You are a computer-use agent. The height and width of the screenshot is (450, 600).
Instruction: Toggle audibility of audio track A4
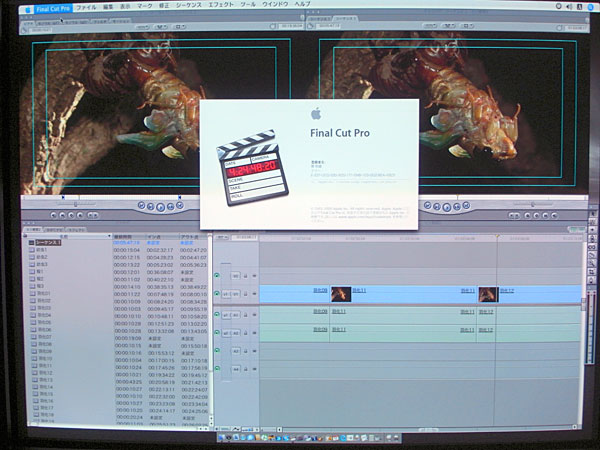coord(217,368)
